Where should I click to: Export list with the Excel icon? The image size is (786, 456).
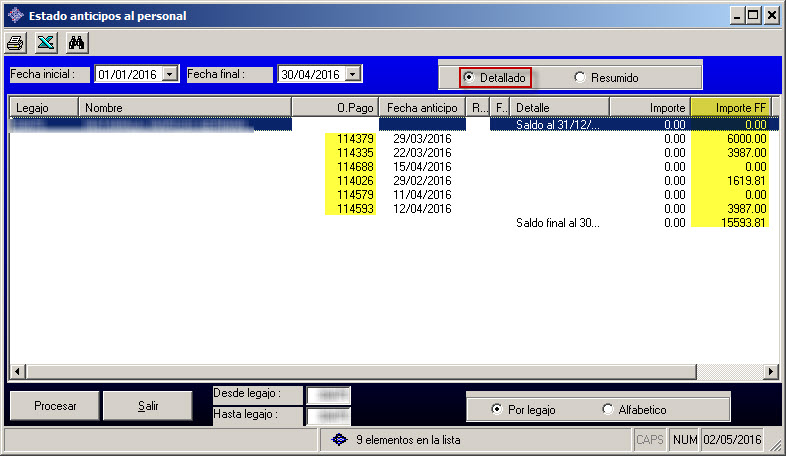click(x=46, y=43)
